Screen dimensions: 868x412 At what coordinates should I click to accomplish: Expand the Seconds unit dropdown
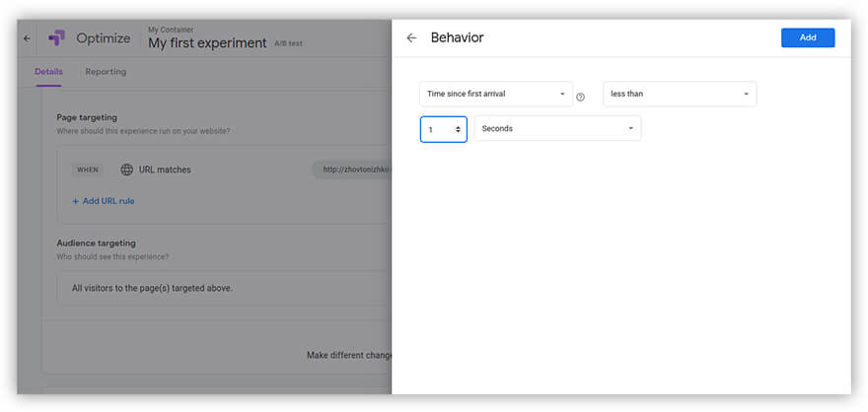[x=557, y=128]
